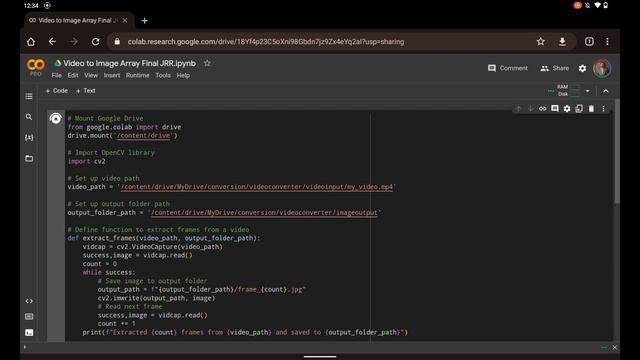Open the browser tab switcher
Image resolution: width=640 pixels, height=360 pixels.
(589, 42)
